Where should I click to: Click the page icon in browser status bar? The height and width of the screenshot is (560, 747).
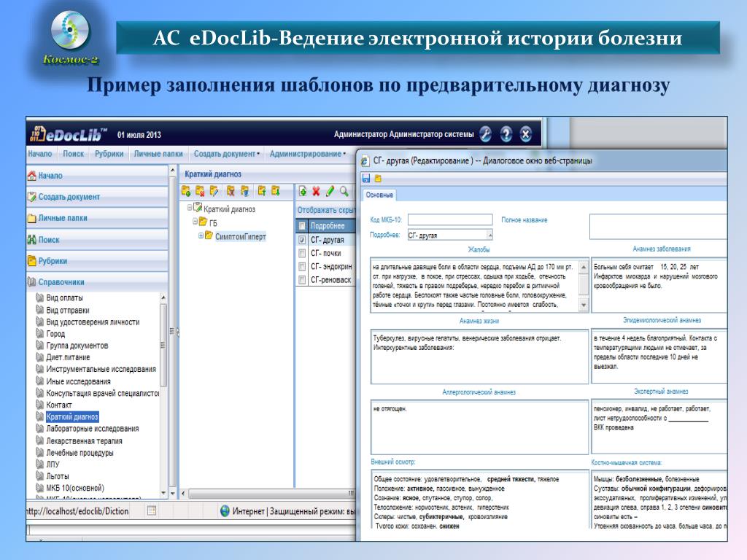pyautogui.click(x=152, y=511)
